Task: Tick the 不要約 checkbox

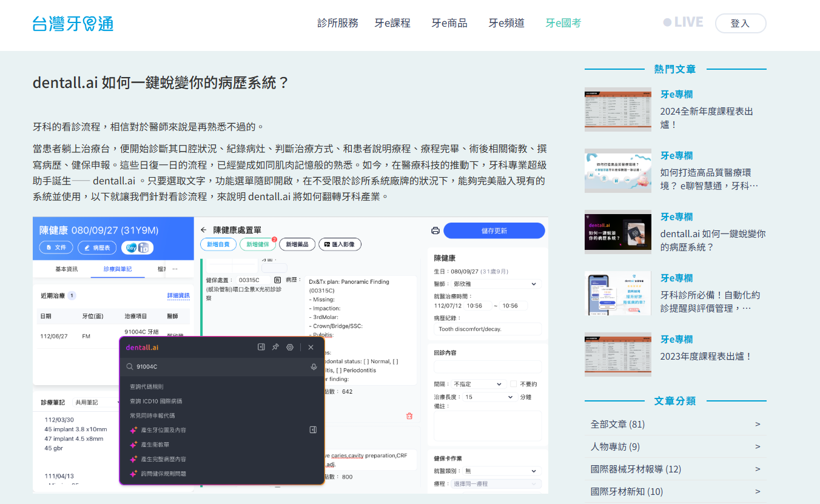Action: (x=514, y=384)
